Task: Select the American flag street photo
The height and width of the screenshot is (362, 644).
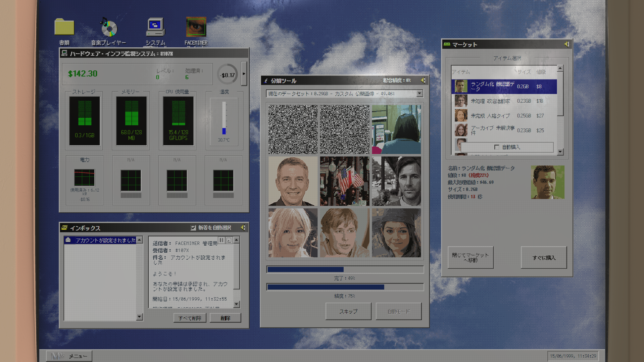Action: (345, 181)
